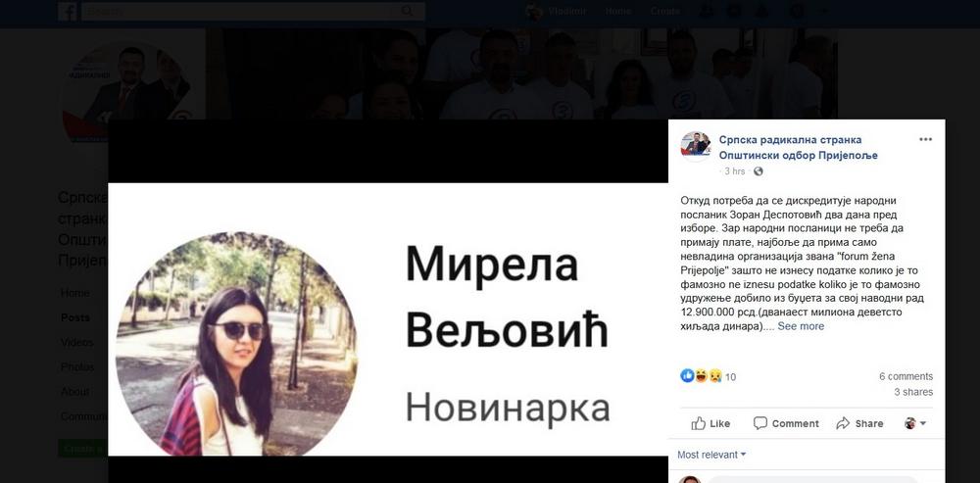Click the 3 hrs post timestamp
Screen dimensions: 980x483
pyautogui.click(x=734, y=171)
